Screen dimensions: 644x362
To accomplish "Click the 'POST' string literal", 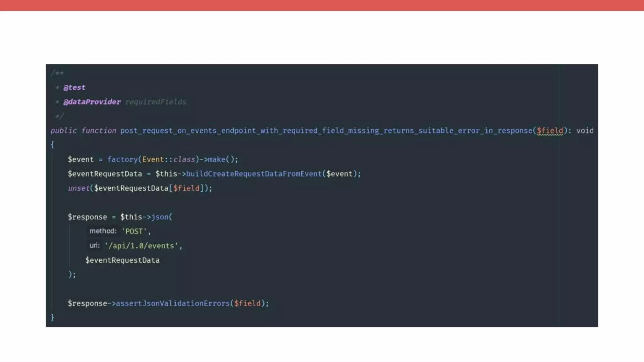I will (134, 231).
